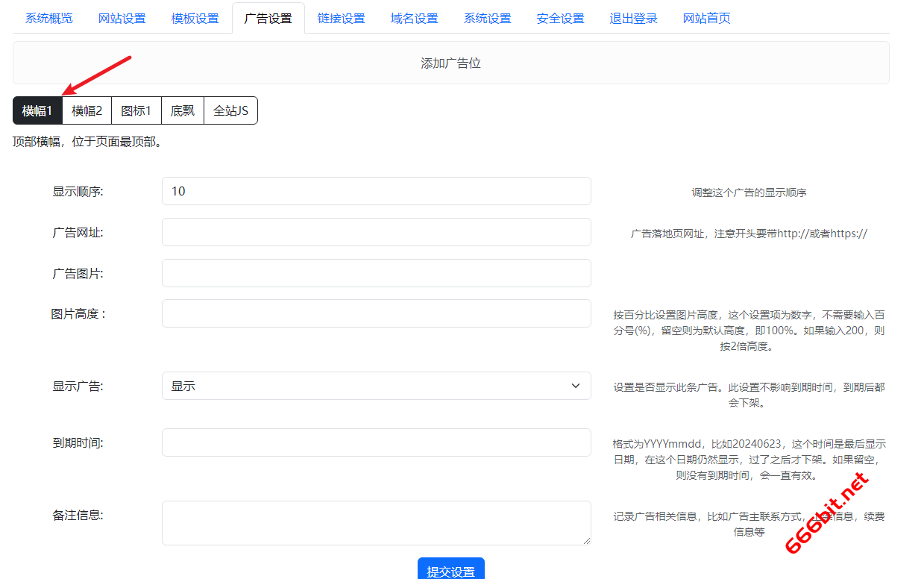This screenshot has width=924, height=579.
Task: Visit 网站首页 from the navigation
Action: 706,18
